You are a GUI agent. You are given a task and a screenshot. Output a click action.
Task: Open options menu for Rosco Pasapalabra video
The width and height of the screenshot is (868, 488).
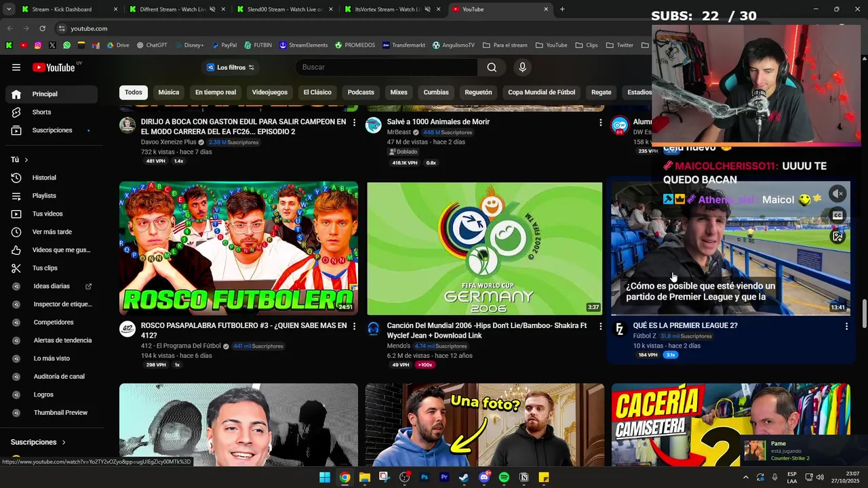[x=354, y=326]
